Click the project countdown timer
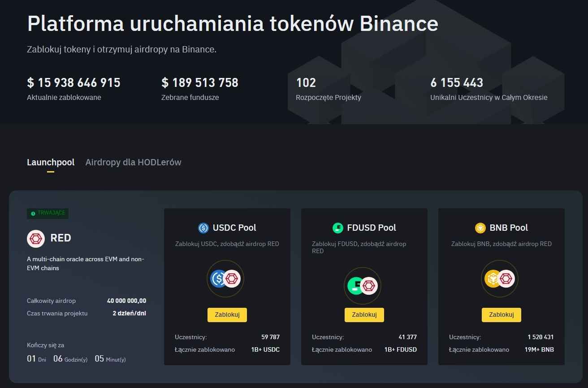 click(76, 359)
